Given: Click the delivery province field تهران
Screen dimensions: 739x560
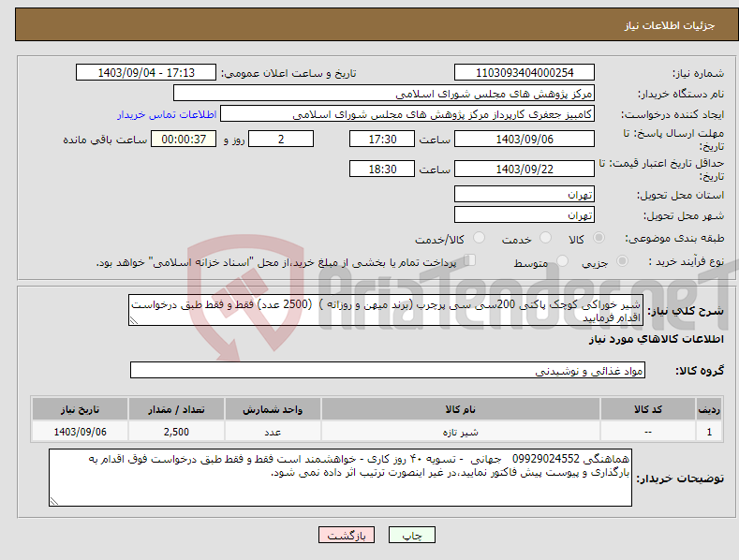Looking at the screenshot, I should coord(525,194).
